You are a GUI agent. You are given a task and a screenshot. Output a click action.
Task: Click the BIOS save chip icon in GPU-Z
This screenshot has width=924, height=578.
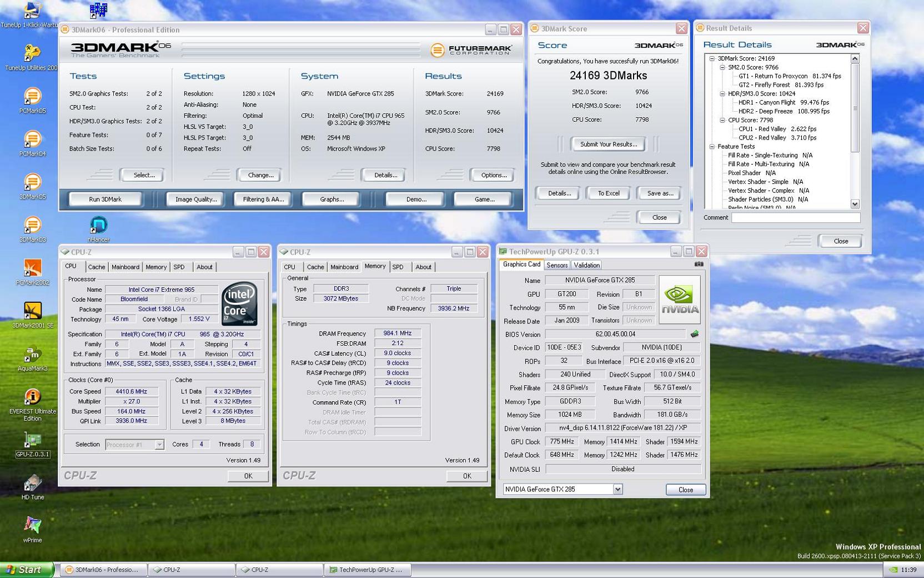pyautogui.click(x=694, y=334)
